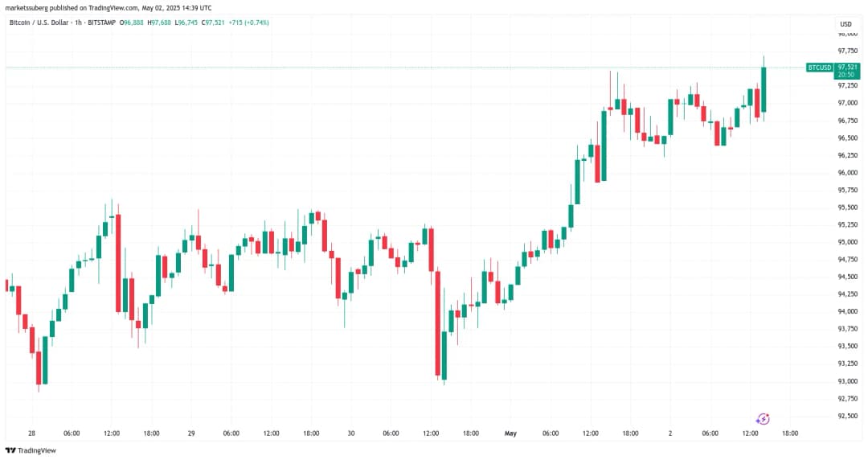Click the 95,000 level on price scale
The width and height of the screenshot is (868, 460).
point(846,242)
